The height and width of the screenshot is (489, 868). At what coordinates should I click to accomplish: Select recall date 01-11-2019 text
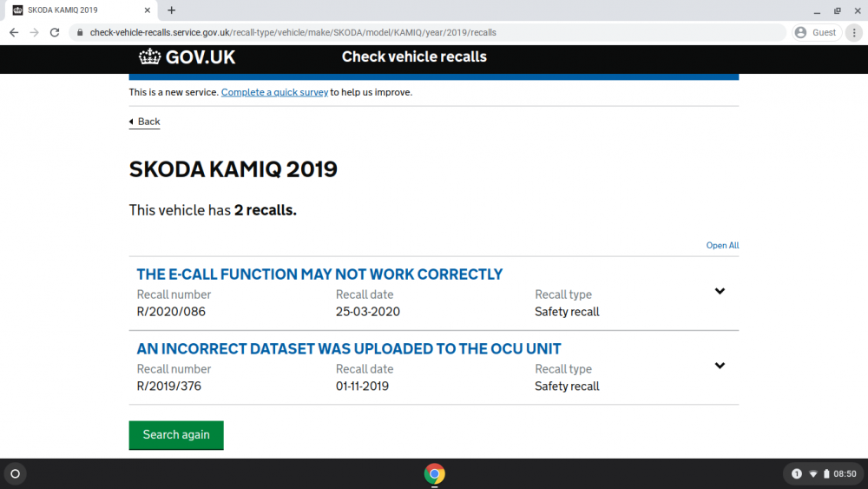tap(362, 386)
